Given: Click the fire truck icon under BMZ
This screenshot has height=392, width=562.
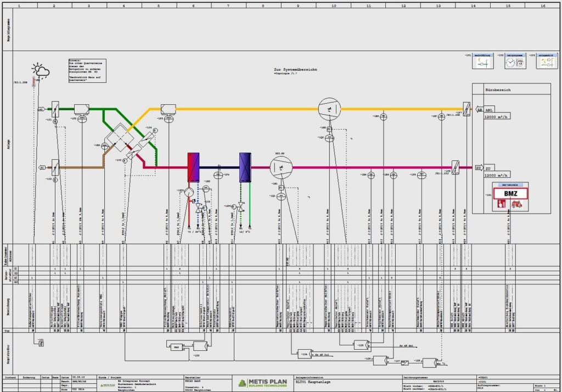Looking at the screenshot, I should [x=516, y=204].
